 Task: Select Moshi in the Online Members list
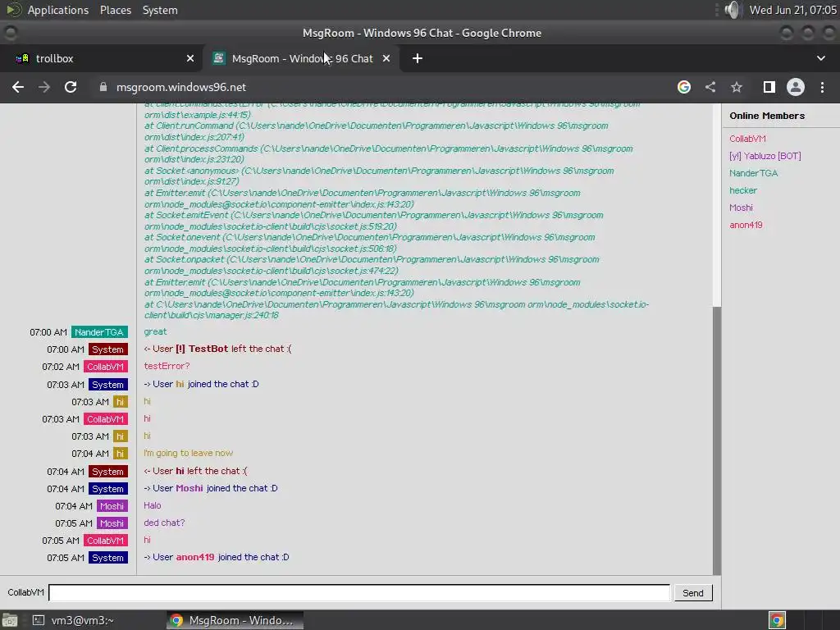pos(741,208)
